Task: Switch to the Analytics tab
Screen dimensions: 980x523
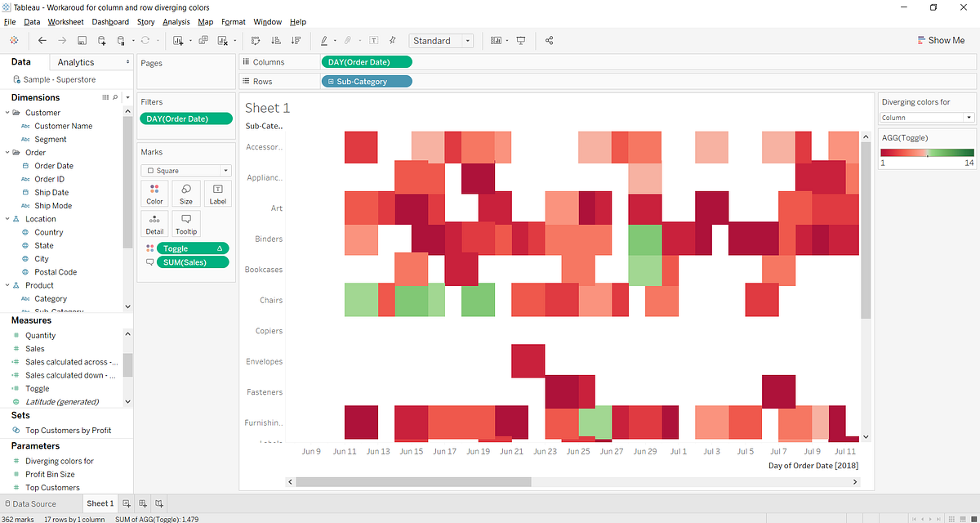Action: pyautogui.click(x=76, y=61)
